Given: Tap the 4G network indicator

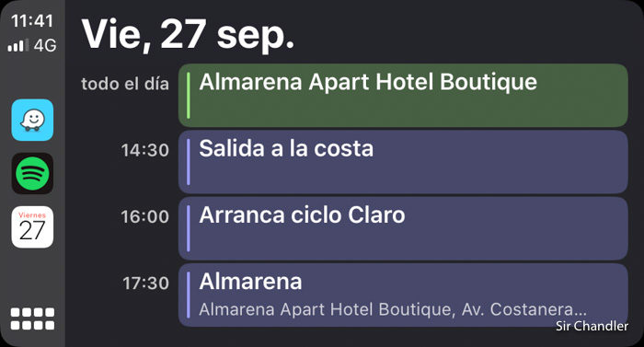Looking at the screenshot, I should click(x=45, y=45).
